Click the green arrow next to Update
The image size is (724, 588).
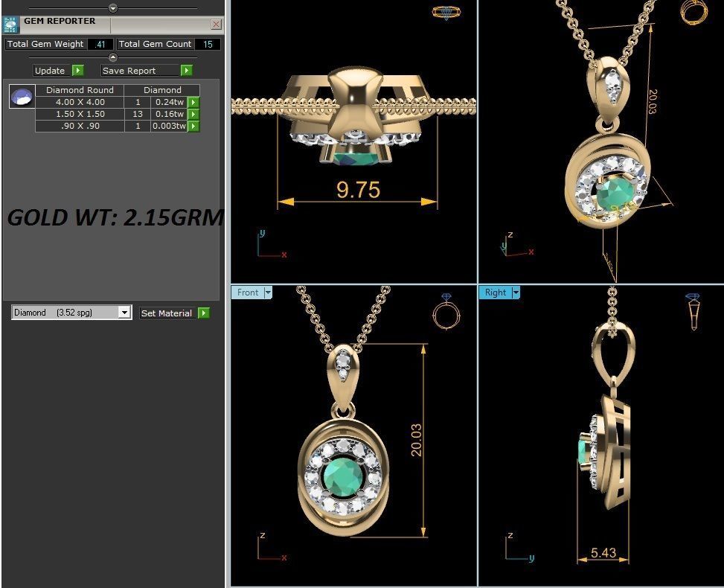point(78,70)
